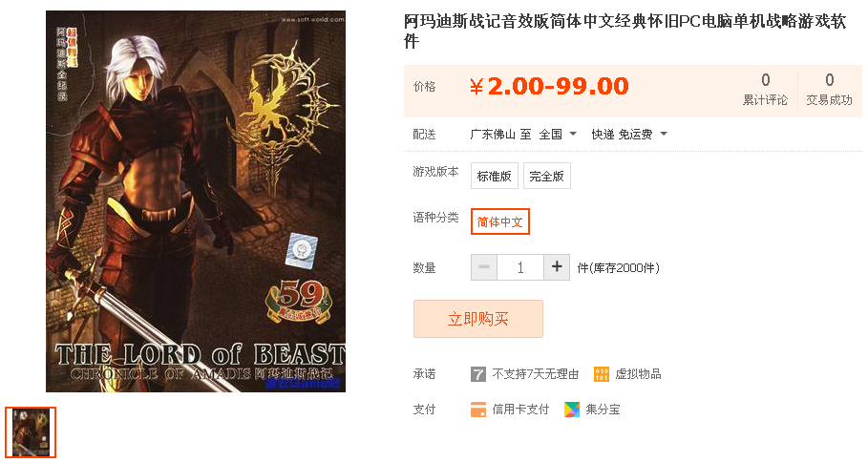Click the 广东佛山 shipping origin text

pyautogui.click(x=493, y=135)
